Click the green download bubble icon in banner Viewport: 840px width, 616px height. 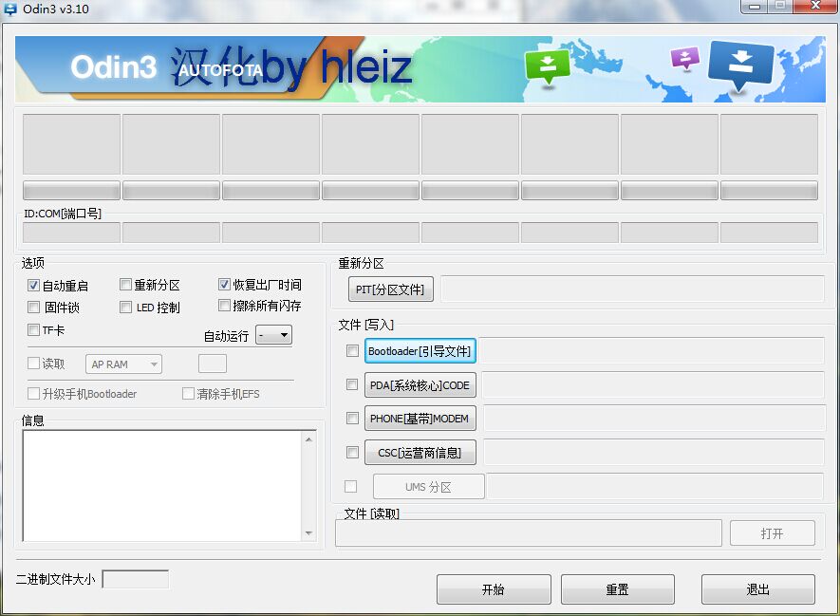point(547,66)
